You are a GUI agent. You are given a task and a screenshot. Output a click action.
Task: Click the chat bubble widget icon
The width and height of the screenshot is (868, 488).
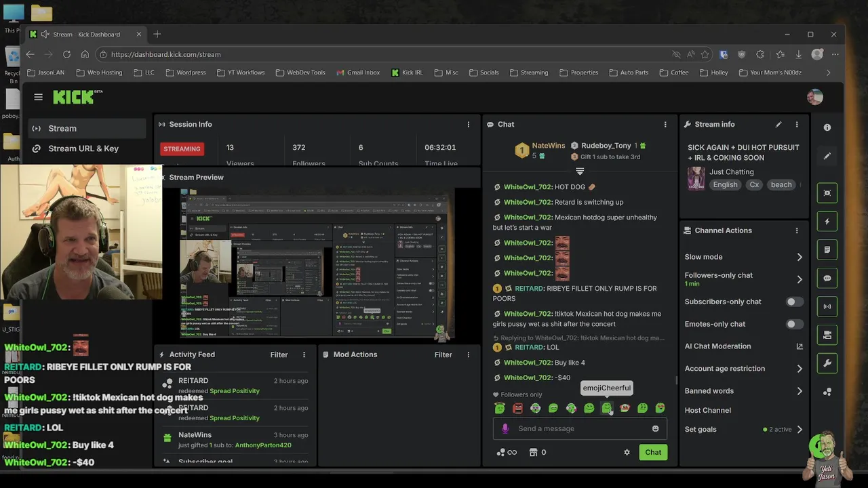[827, 279]
